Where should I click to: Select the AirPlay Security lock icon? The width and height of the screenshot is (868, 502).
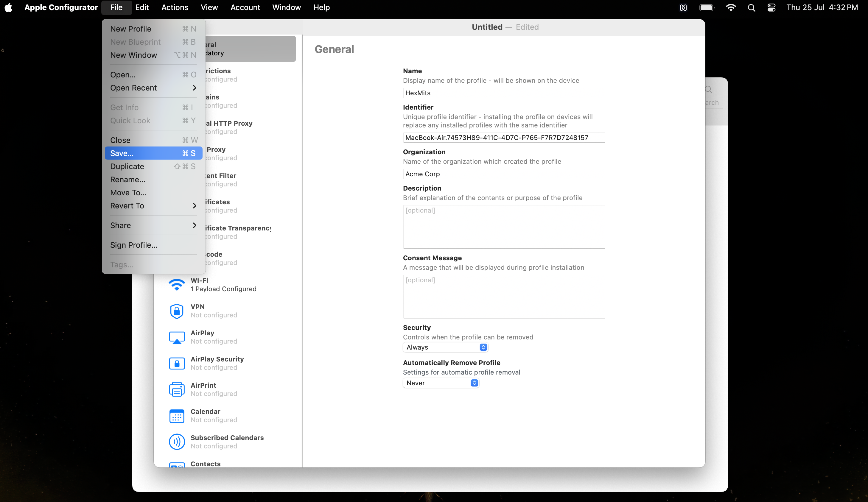(177, 363)
